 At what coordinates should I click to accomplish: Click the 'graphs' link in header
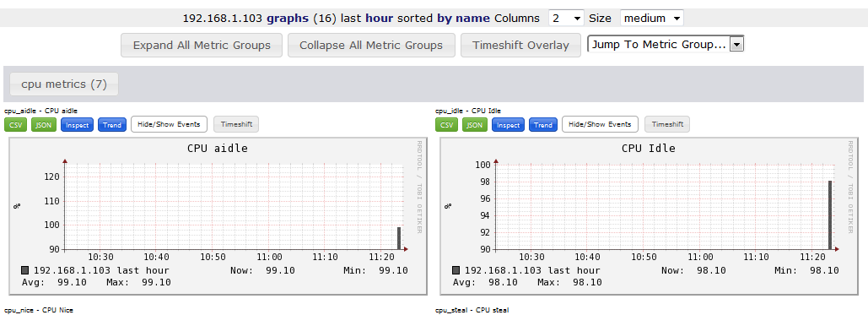(288, 19)
